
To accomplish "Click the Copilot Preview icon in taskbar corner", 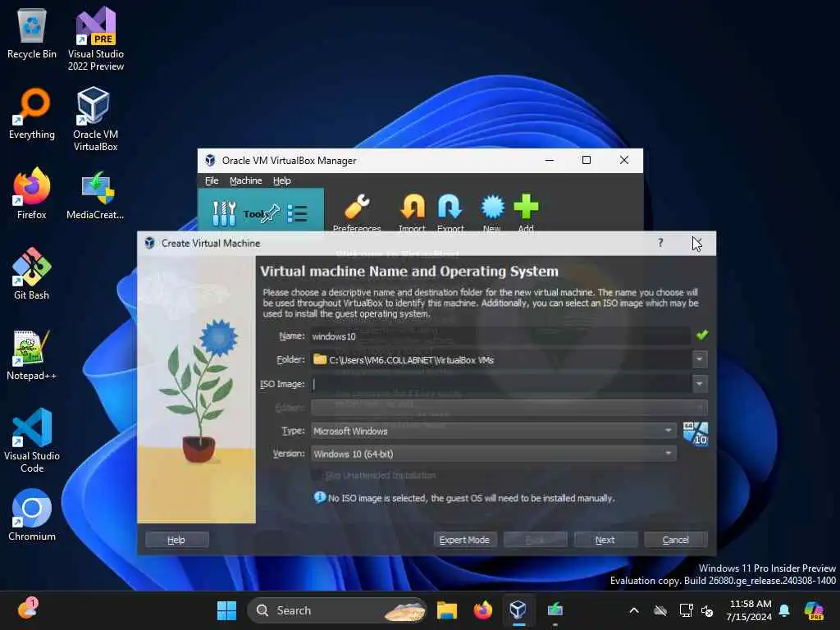I will [815, 610].
